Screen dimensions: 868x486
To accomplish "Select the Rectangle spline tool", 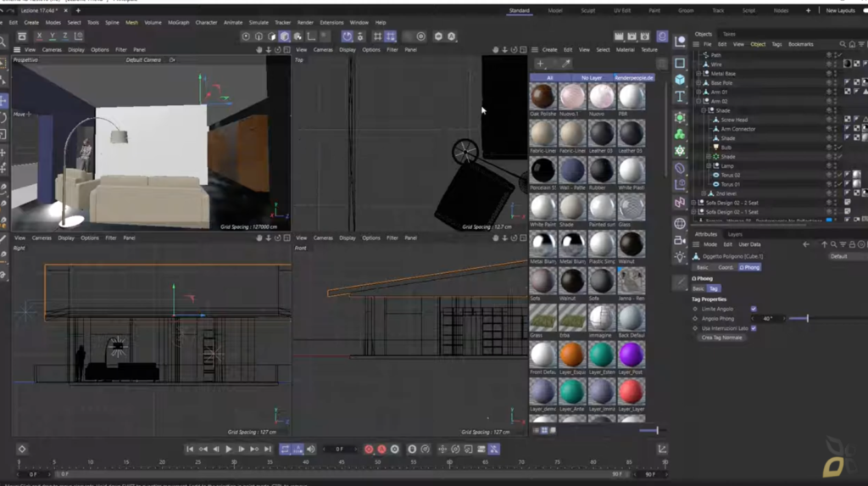I will [x=680, y=63].
